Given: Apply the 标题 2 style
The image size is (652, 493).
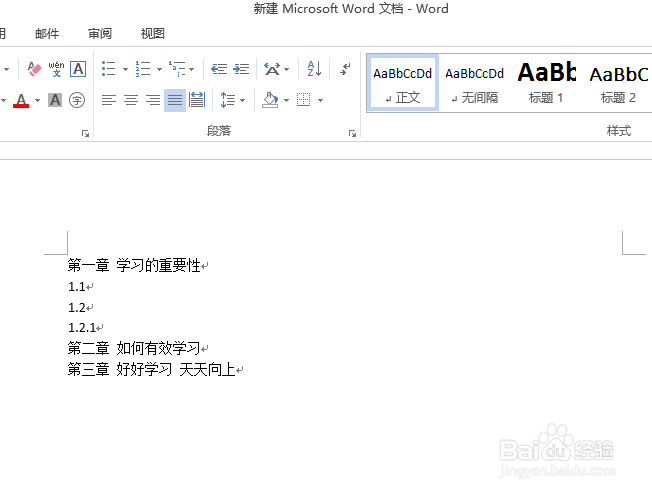Looking at the screenshot, I should point(618,83).
